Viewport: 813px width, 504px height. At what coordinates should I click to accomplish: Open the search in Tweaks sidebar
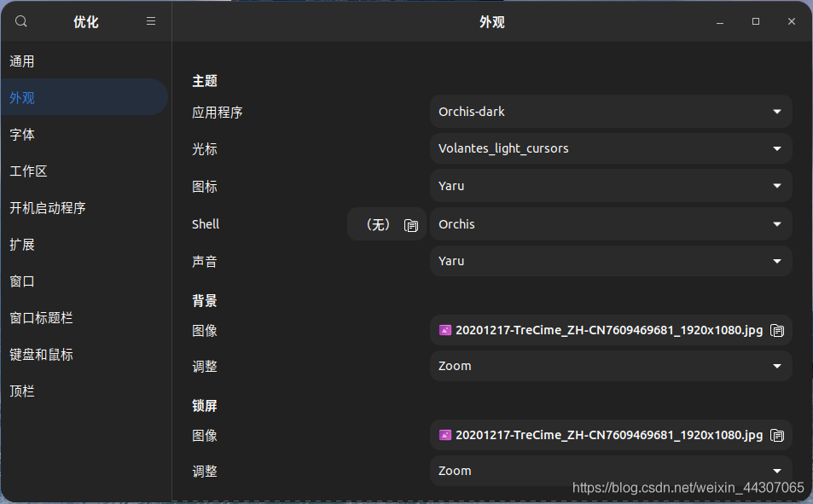point(20,21)
